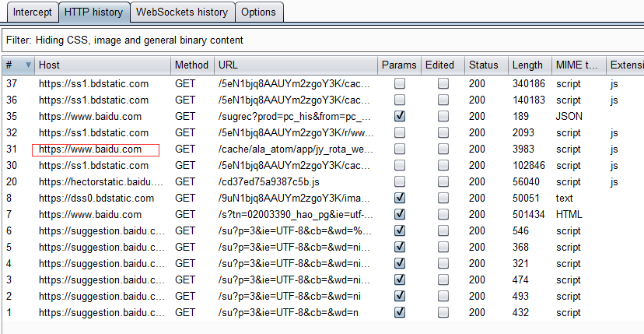Toggle Params checkbox for request 37
This screenshot has height=334, width=644.
pos(399,84)
